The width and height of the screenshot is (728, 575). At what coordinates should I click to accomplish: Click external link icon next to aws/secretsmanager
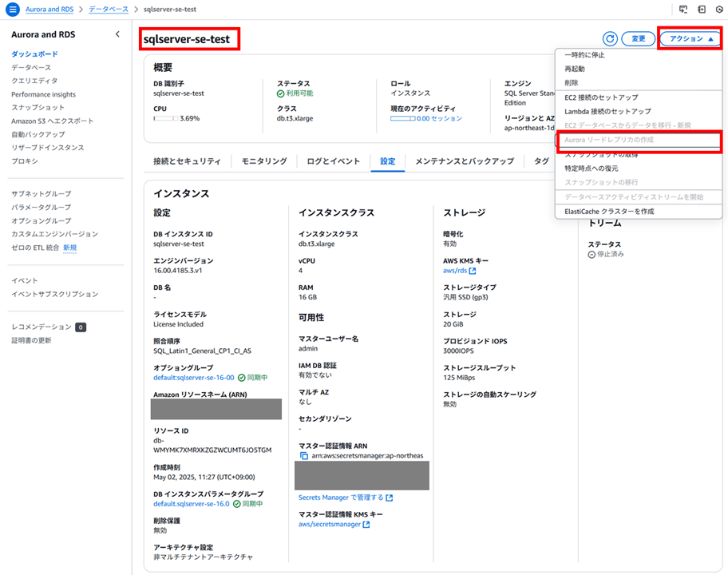(366, 525)
